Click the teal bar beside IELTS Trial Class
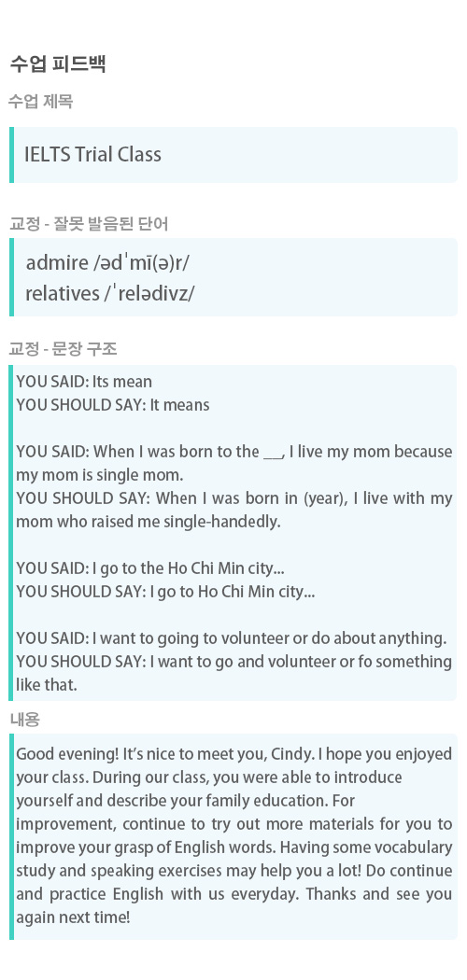Screen dimensions: 467x980 pyautogui.click(x=11, y=155)
